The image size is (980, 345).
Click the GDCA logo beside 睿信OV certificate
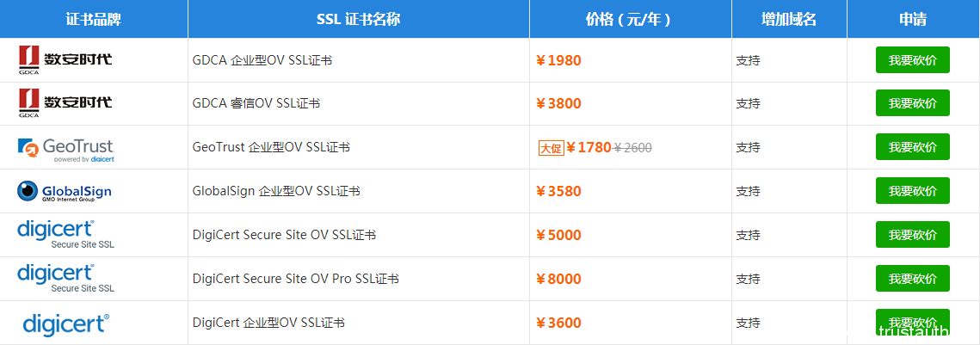tap(65, 103)
